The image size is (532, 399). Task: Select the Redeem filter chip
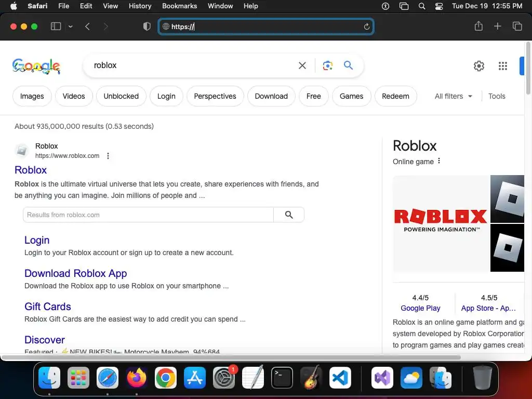click(395, 96)
